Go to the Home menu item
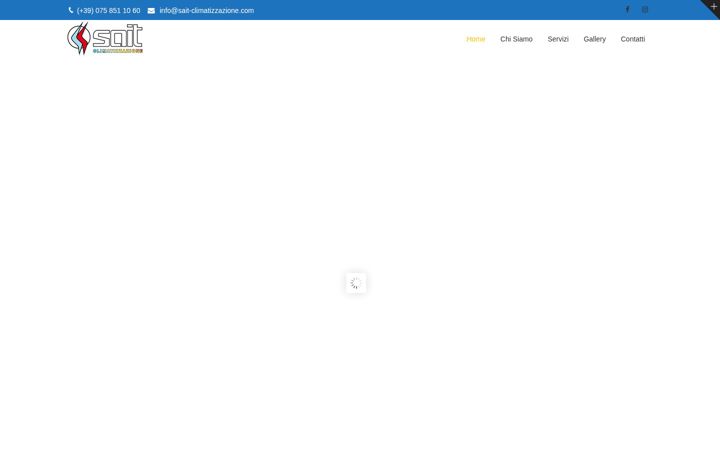Image resolution: width=720 pixels, height=450 pixels. 476,39
